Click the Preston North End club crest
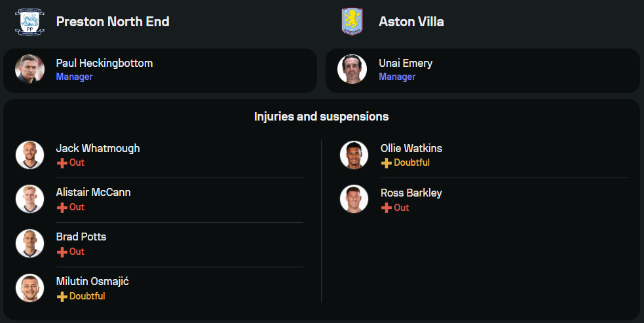The image size is (644, 323). (29, 22)
